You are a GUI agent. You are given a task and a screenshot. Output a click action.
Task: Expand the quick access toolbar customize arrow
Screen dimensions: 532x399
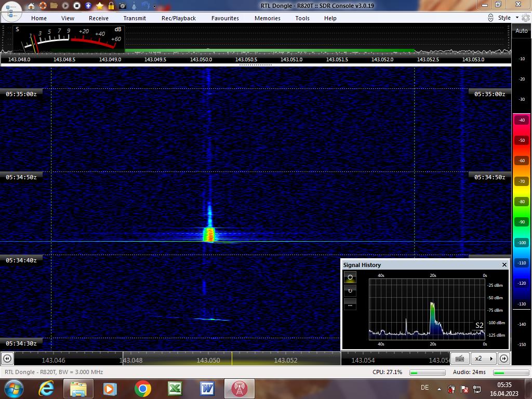154,6
